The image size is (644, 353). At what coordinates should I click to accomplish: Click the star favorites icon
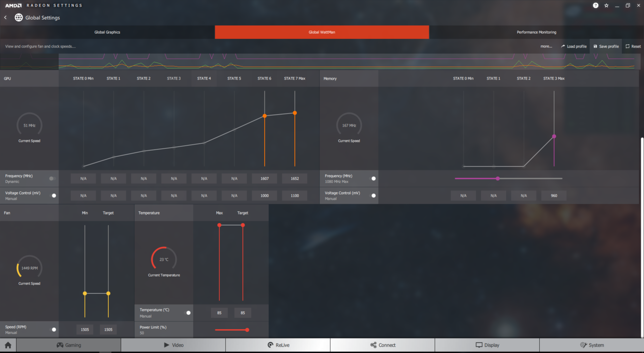tap(606, 6)
